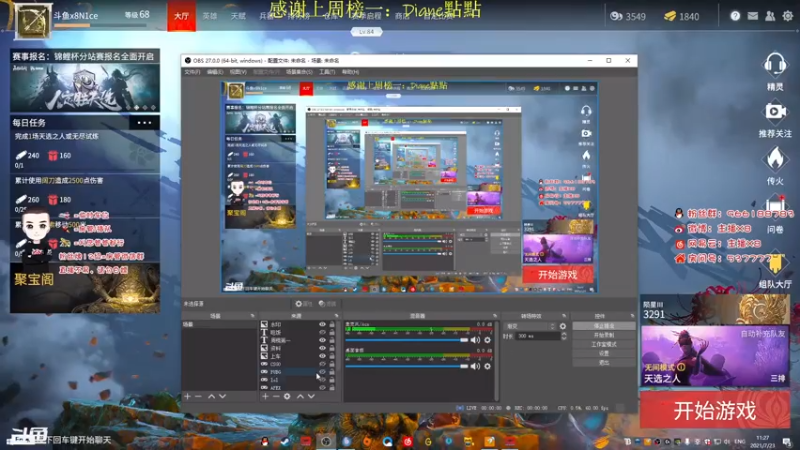Open game settings gear at top right
800x450 pixels.
[788, 16]
